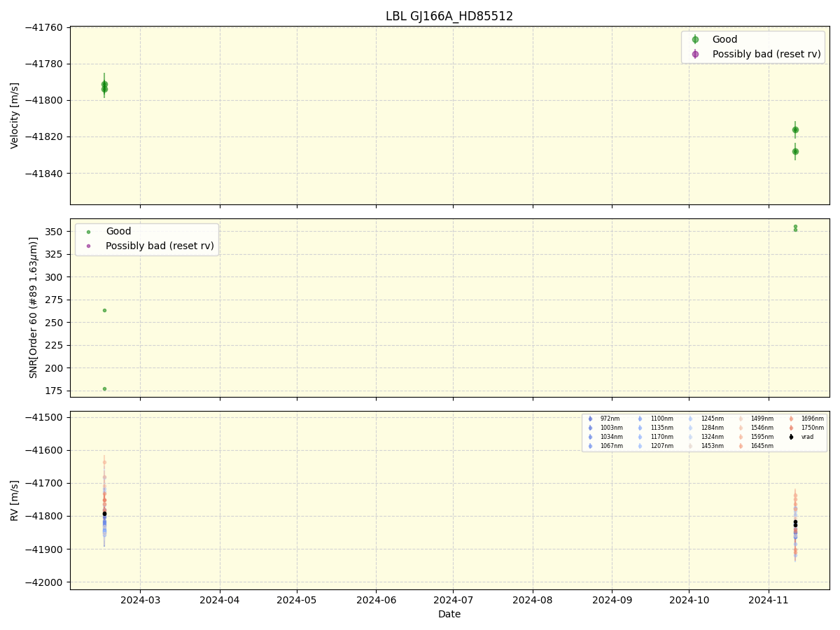Click the 200 SNR tick label

(x=55, y=368)
